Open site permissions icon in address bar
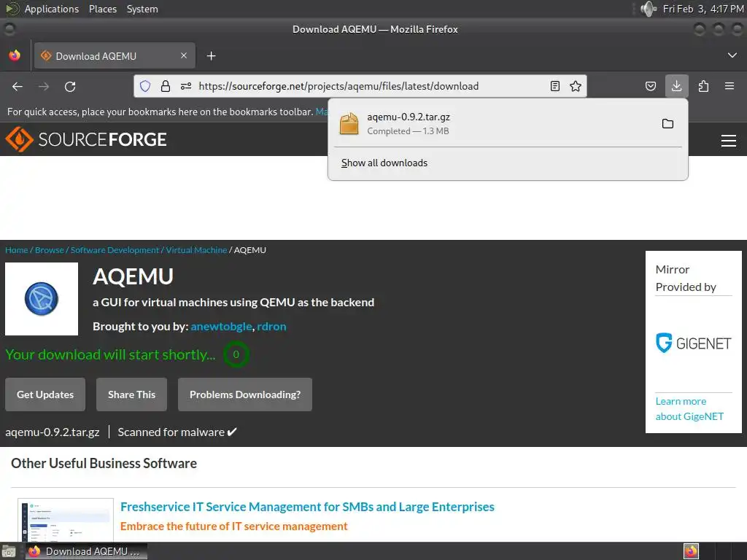Viewport: 747px width, 560px height. click(186, 86)
